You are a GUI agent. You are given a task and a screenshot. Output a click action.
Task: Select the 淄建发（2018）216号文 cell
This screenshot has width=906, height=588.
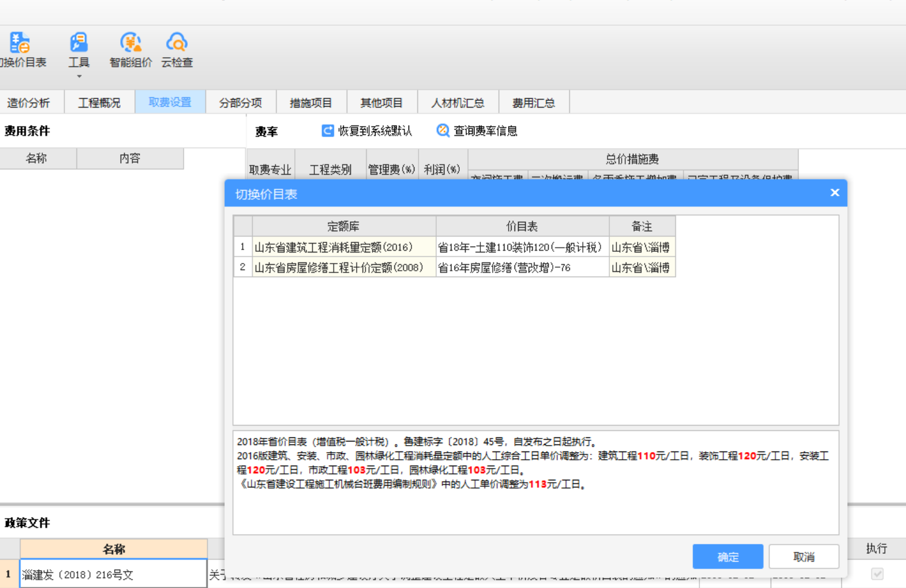point(114,574)
